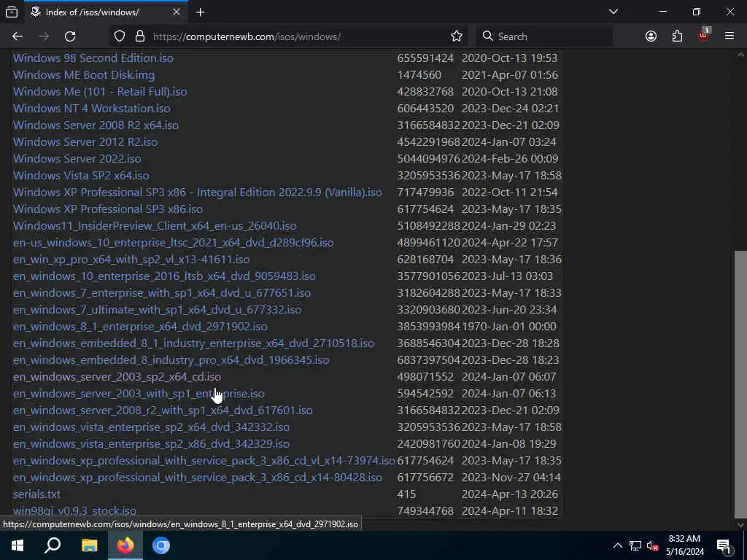This screenshot has width=747, height=560.
Task: Open XP professional SP3 x14-73974.iso link
Action: 204,461
